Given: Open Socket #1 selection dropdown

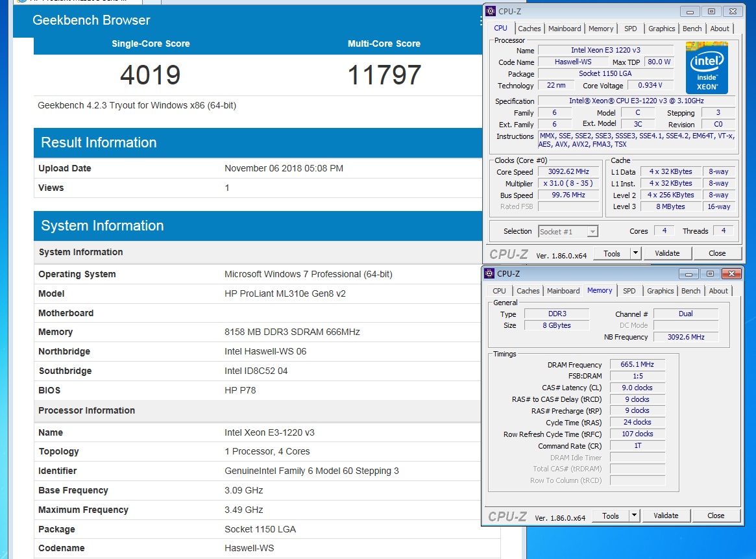Looking at the screenshot, I should 568,232.
